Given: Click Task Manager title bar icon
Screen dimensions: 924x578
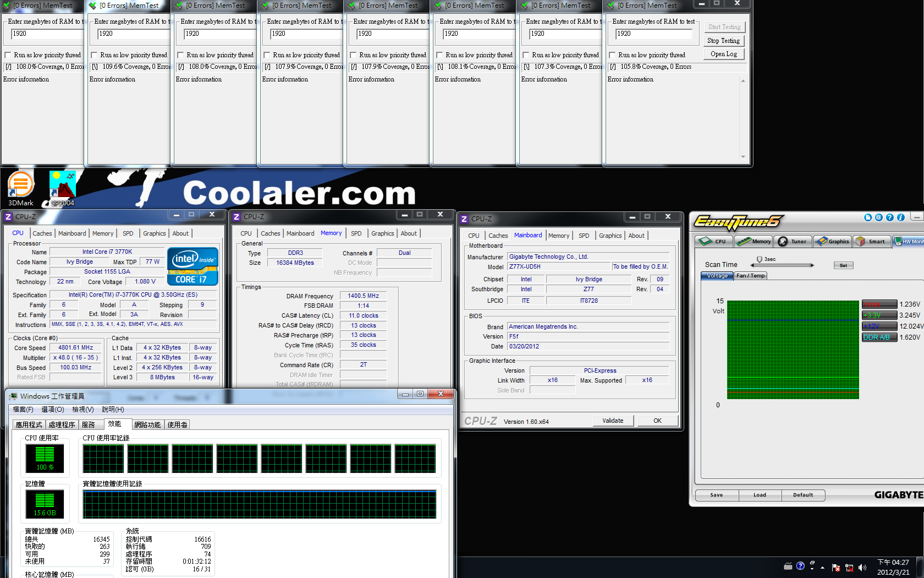Looking at the screenshot, I should point(13,396).
